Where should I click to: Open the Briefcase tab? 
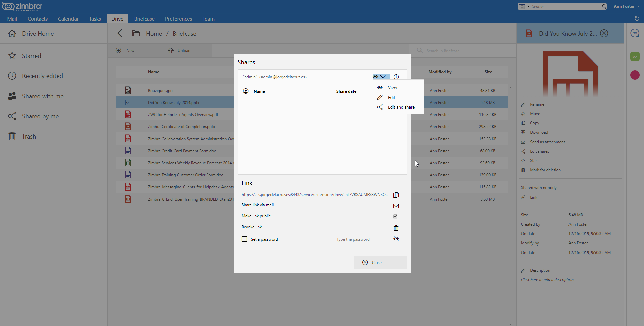point(144,19)
